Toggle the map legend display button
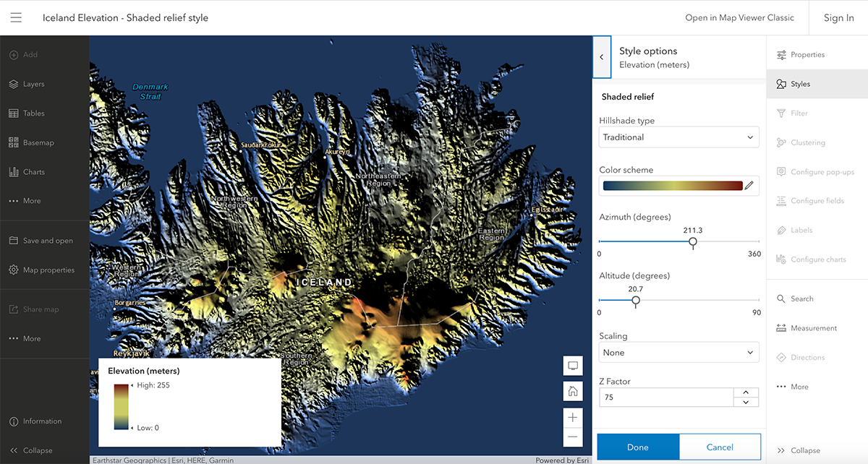Viewport: 868px width, 464px height. [573, 366]
